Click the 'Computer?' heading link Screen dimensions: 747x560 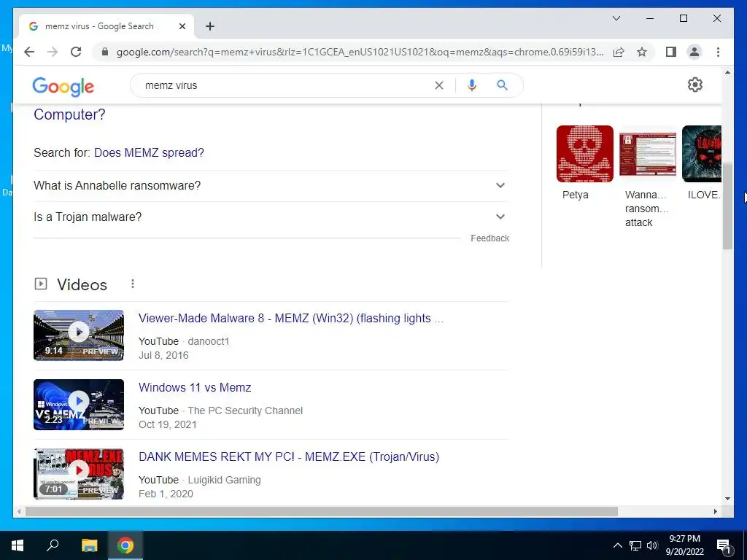tap(69, 114)
